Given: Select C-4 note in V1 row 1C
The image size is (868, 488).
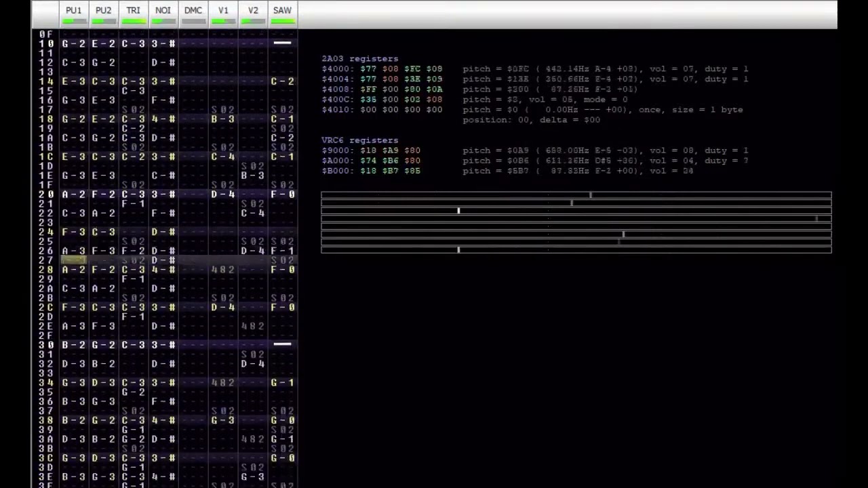Looking at the screenshot, I should pyautogui.click(x=223, y=157).
